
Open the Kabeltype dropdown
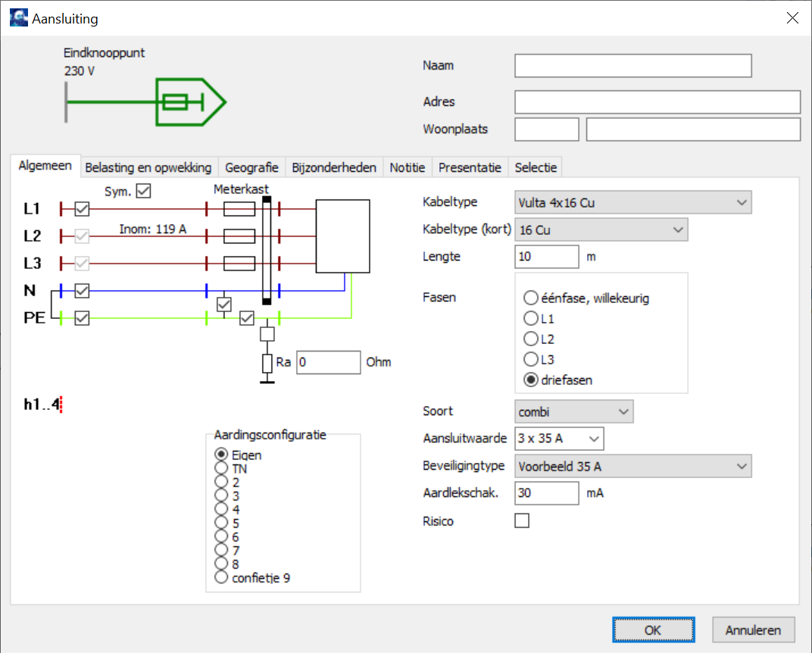(632, 202)
